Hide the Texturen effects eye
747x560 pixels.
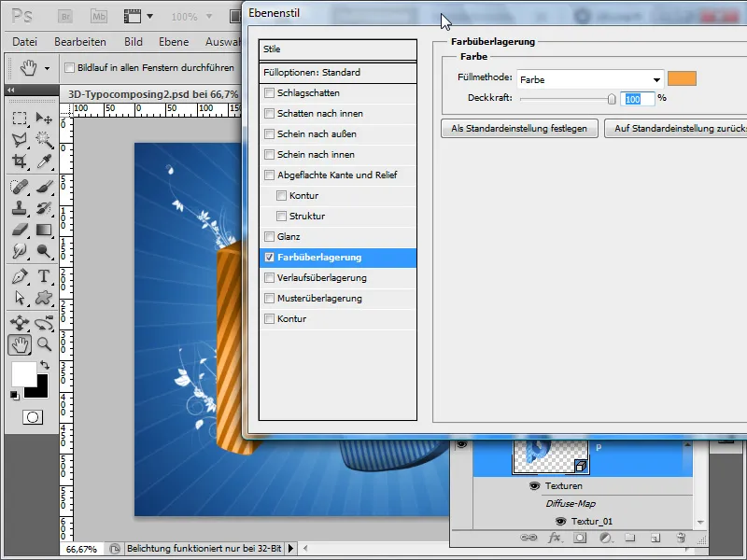coord(534,485)
